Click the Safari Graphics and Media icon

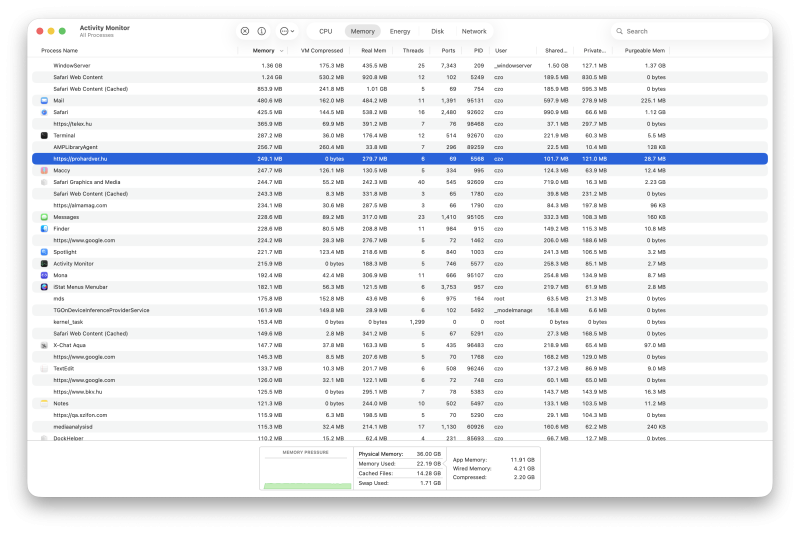point(44,182)
